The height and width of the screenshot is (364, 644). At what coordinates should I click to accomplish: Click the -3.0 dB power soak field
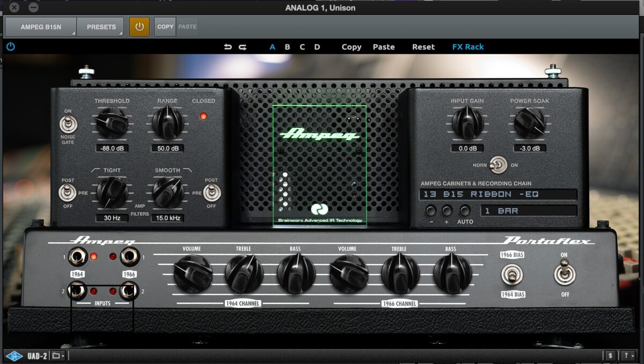pyautogui.click(x=530, y=148)
